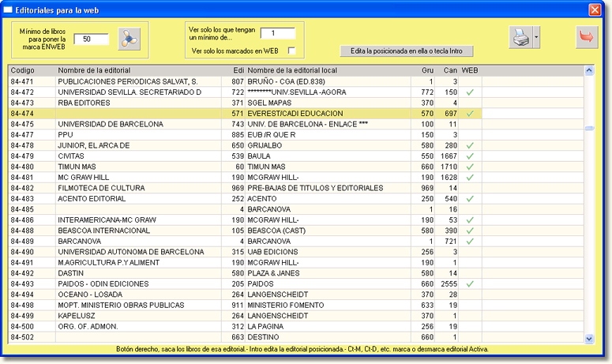Click the vertical scrollbar thumb
This screenshot has width=612, height=364.
pyautogui.click(x=589, y=128)
